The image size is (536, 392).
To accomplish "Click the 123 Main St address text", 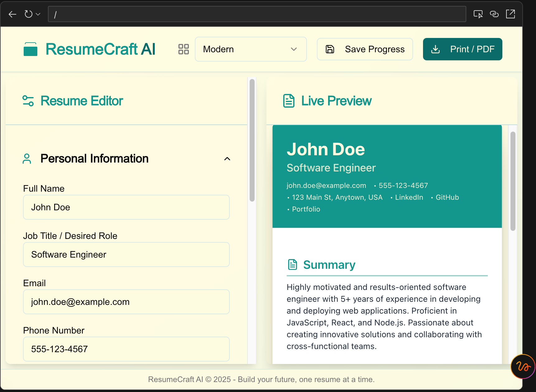I will pos(337,197).
